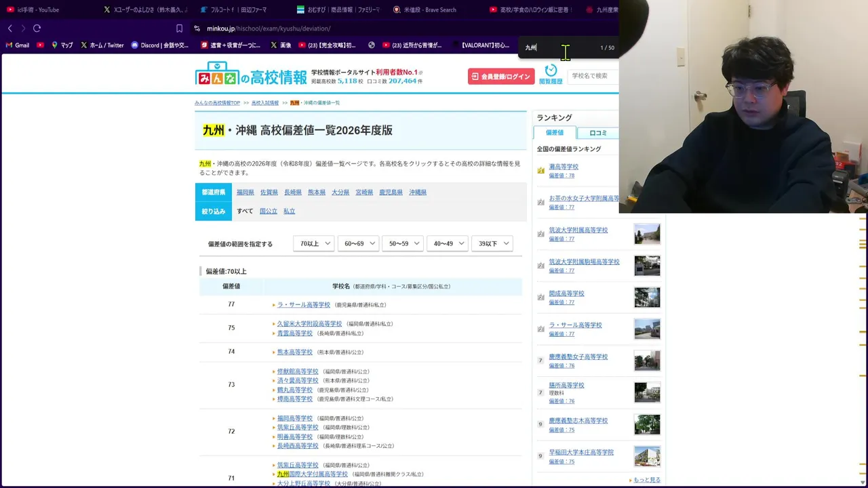Switch to the 米値段 - Brave Search tab

click(x=425, y=9)
